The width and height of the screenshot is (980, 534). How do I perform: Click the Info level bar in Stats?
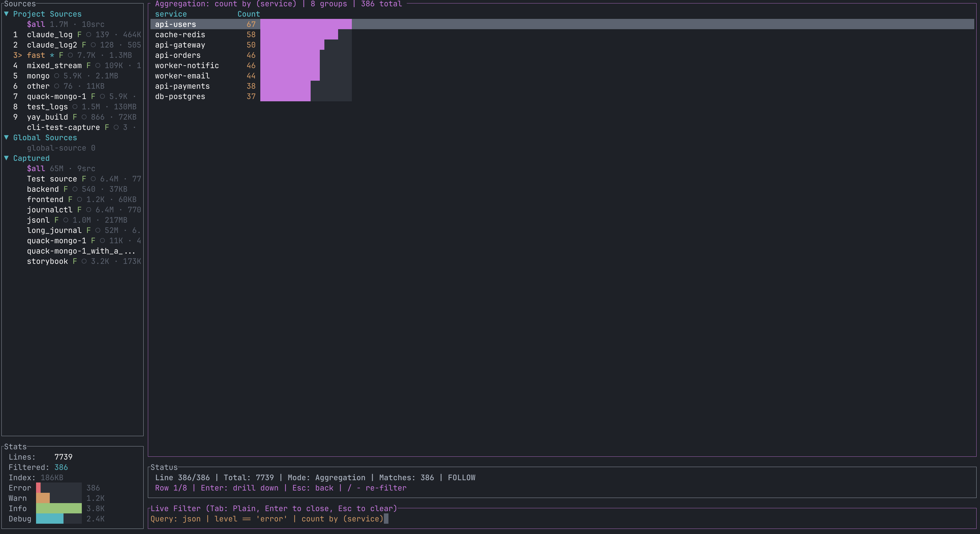click(59, 508)
